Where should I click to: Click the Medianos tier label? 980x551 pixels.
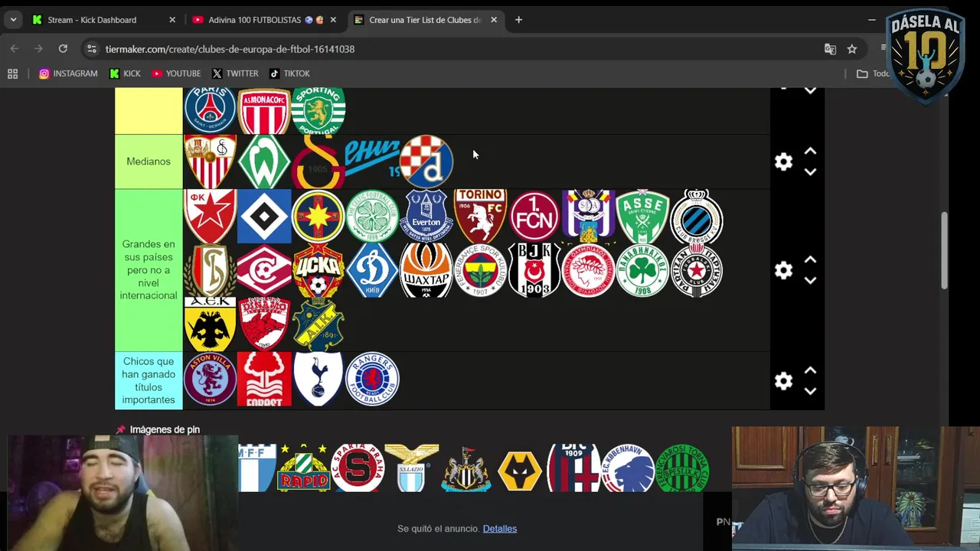[x=149, y=161]
